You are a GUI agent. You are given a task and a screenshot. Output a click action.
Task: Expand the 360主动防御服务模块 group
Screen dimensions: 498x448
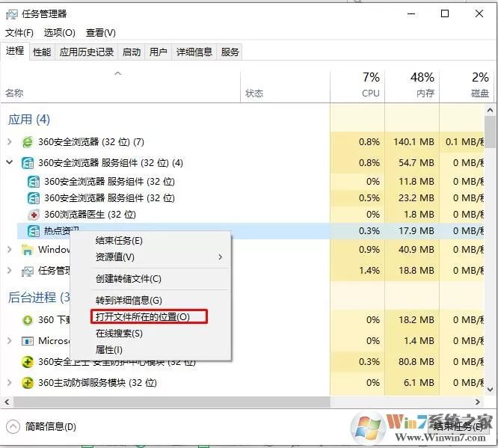(10, 382)
